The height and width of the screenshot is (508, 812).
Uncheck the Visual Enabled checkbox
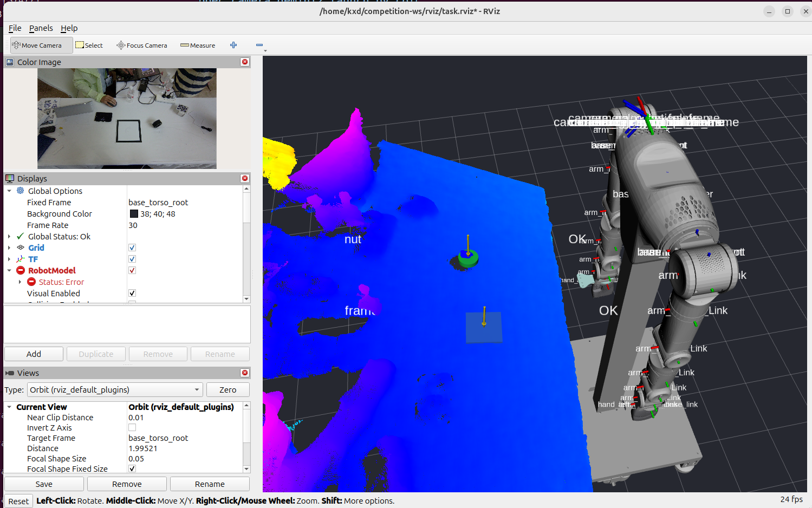(x=132, y=293)
